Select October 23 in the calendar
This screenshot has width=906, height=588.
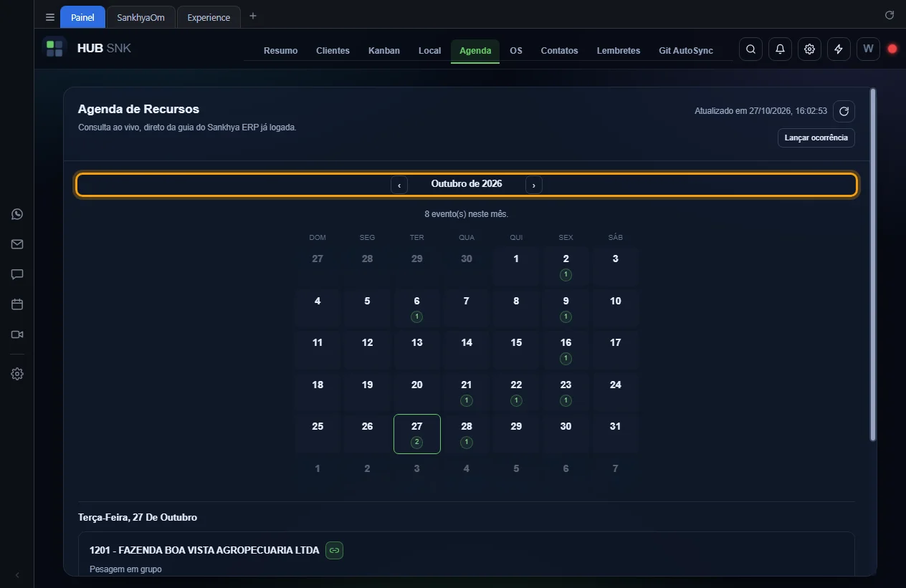566,392
